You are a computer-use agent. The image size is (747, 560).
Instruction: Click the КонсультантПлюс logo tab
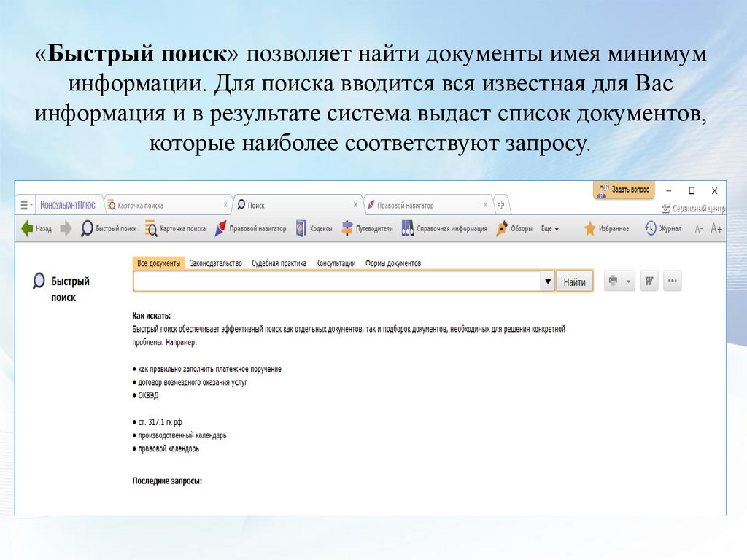68,205
